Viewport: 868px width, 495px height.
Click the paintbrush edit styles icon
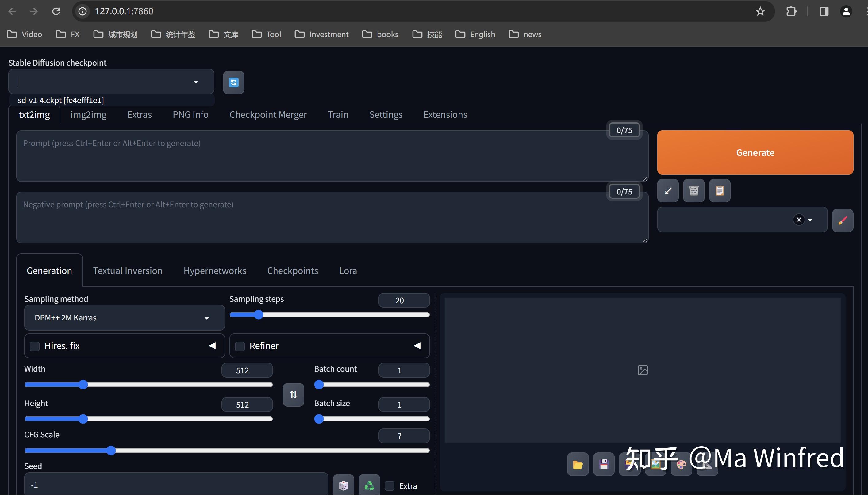842,221
